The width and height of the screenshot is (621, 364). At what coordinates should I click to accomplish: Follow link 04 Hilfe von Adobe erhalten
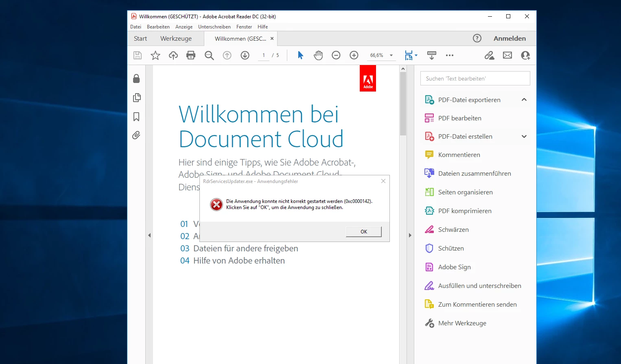coord(232,261)
